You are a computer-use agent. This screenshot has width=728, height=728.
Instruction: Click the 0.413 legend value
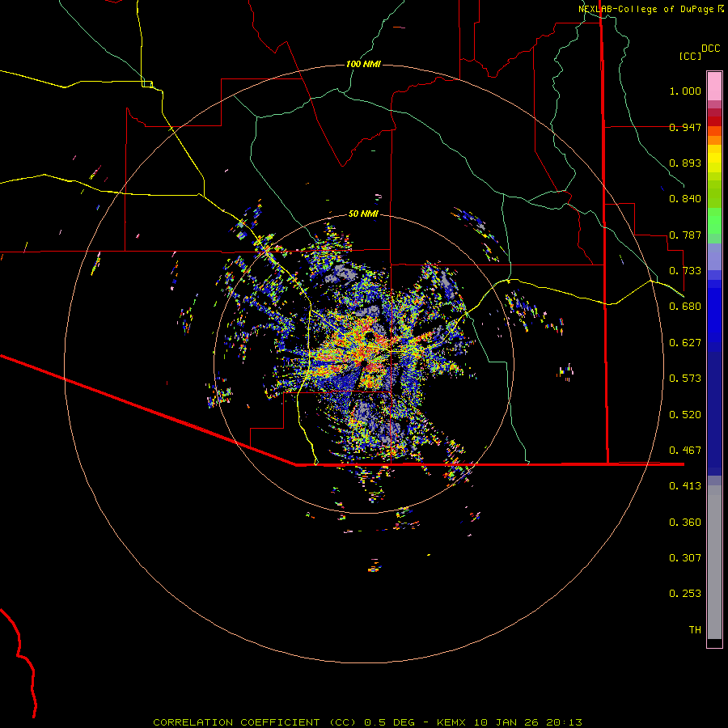tap(685, 486)
